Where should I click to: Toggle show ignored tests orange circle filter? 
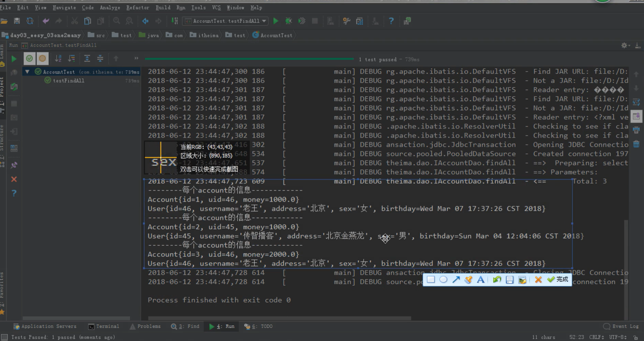[x=42, y=59]
